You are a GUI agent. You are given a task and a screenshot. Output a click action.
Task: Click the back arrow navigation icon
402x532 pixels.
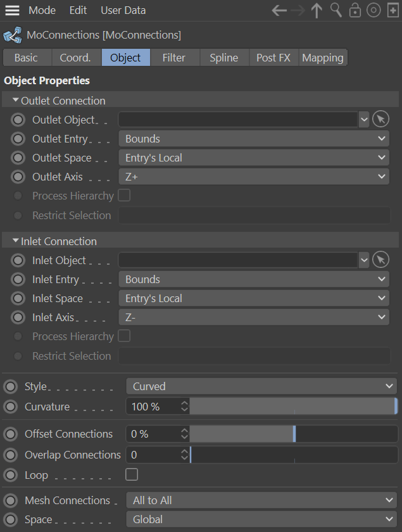pyautogui.click(x=279, y=11)
